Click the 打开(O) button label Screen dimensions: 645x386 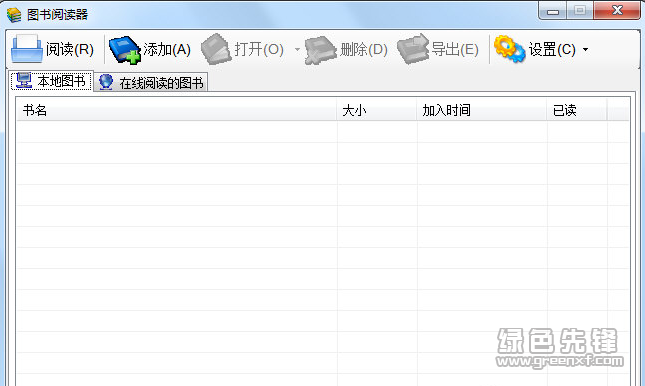pos(259,49)
